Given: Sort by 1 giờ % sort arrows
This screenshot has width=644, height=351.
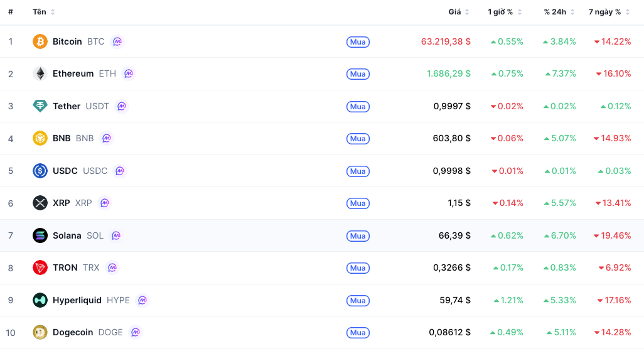Looking at the screenshot, I should [520, 12].
